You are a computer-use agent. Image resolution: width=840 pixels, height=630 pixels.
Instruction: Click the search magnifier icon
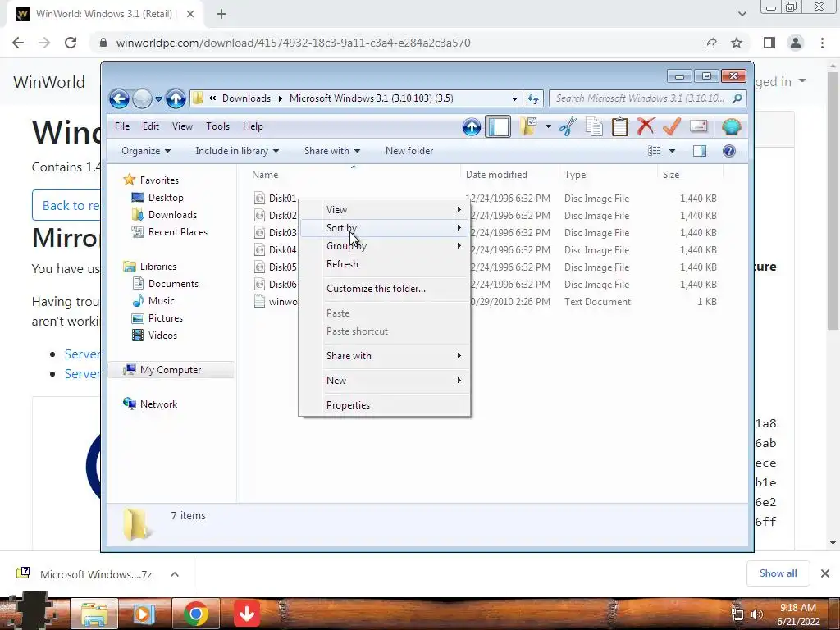pyautogui.click(x=737, y=98)
